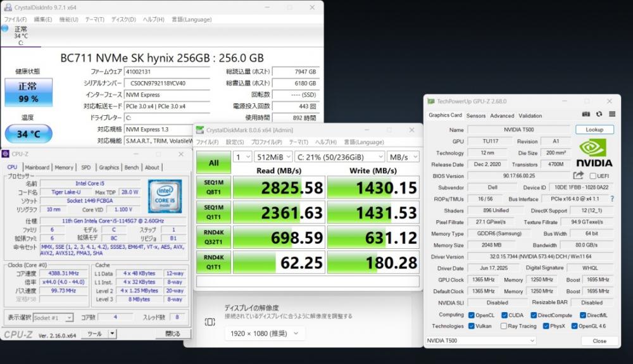The width and height of the screenshot is (633, 364).
Task: Open the CPU-Z tools dropdown arrow
Action: point(112,334)
